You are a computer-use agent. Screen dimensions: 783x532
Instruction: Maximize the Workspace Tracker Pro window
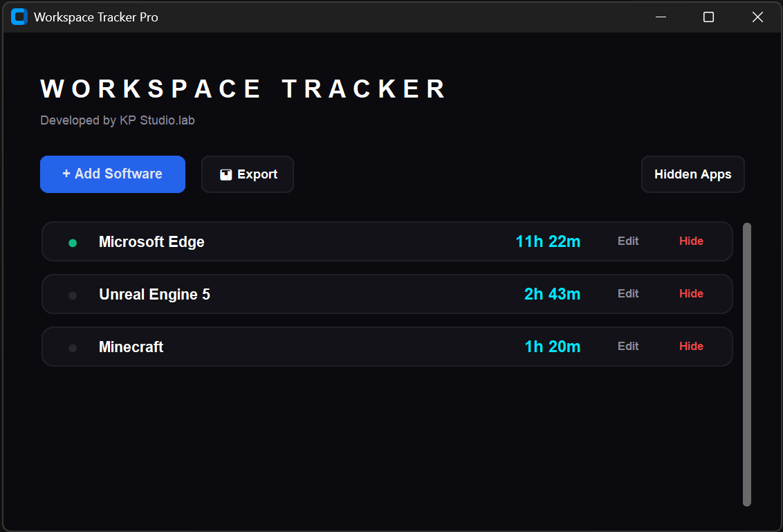point(708,17)
